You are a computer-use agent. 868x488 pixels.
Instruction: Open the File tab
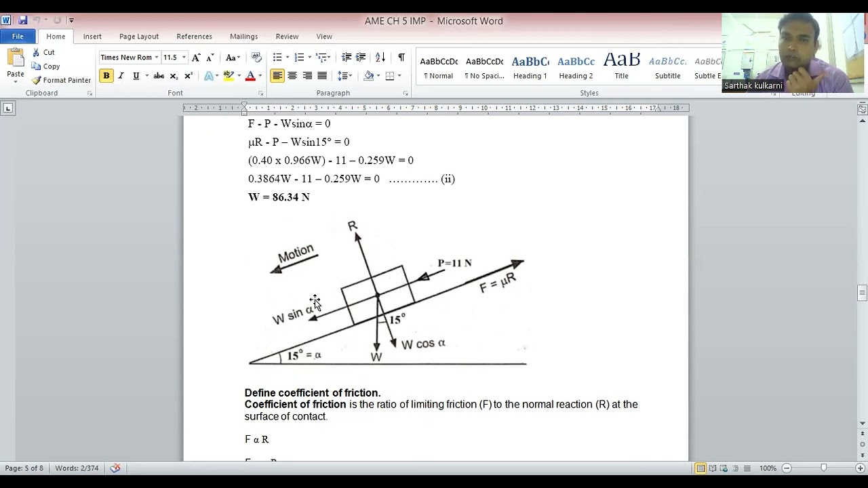click(18, 37)
